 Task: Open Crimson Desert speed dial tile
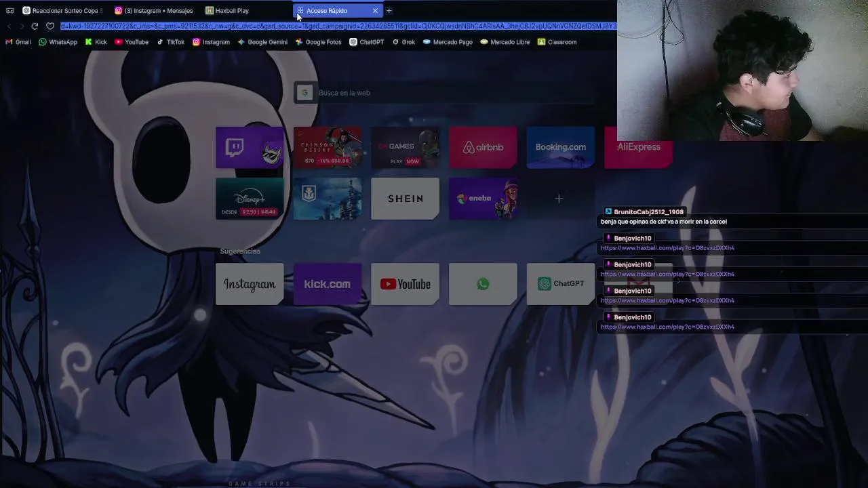pyautogui.click(x=328, y=147)
